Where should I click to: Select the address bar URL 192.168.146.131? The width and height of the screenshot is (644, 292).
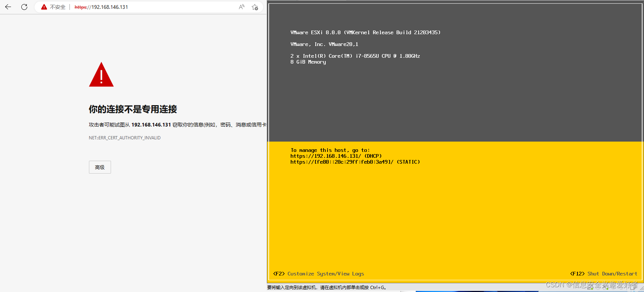[101, 7]
